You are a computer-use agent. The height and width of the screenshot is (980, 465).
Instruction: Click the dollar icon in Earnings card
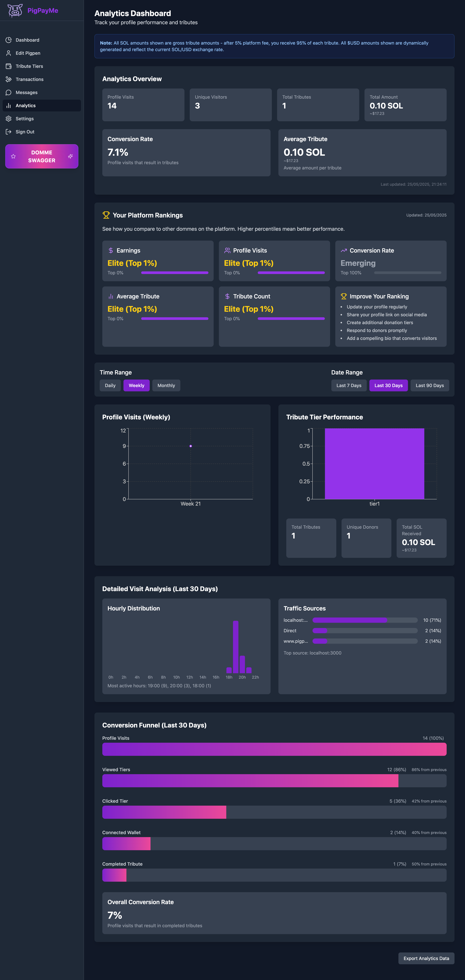tap(111, 250)
